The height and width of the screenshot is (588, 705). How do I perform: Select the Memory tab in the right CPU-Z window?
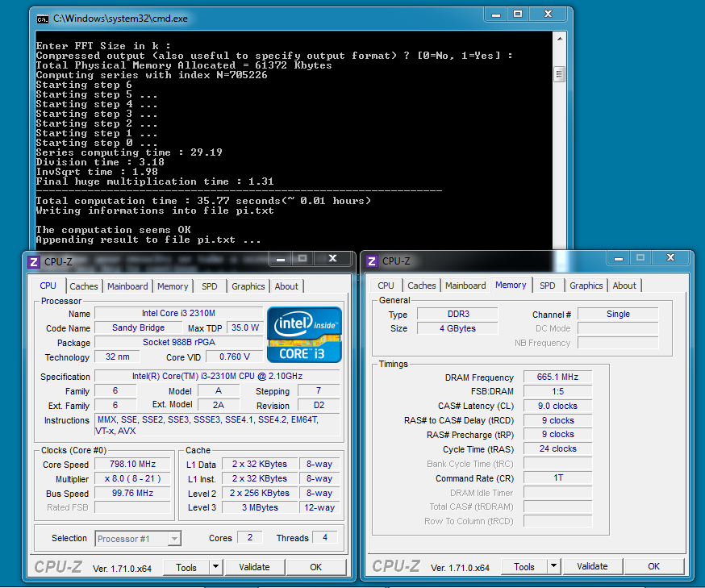coord(511,285)
